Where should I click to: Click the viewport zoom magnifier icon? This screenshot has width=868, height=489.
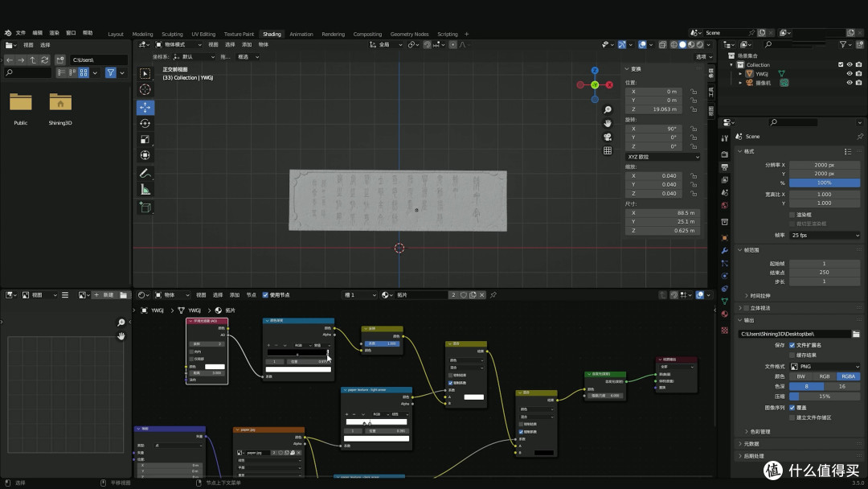pos(608,109)
